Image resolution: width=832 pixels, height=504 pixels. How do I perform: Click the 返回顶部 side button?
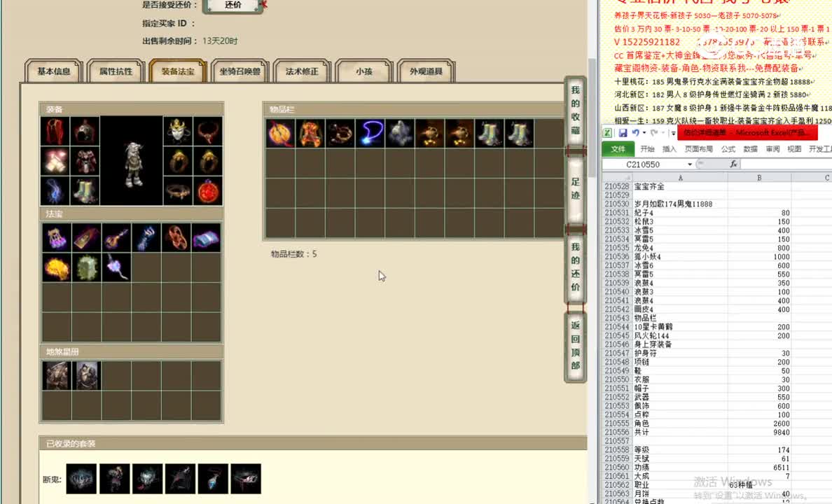[575, 345]
